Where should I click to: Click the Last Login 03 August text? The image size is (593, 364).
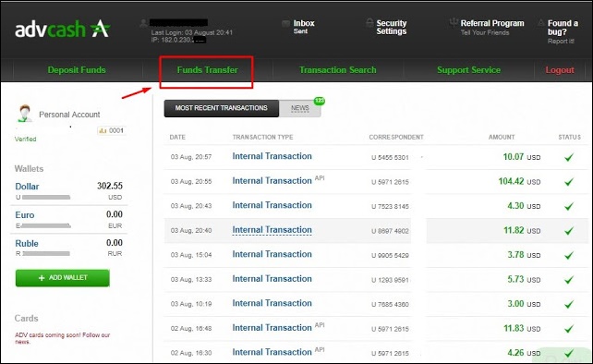pyautogui.click(x=192, y=32)
